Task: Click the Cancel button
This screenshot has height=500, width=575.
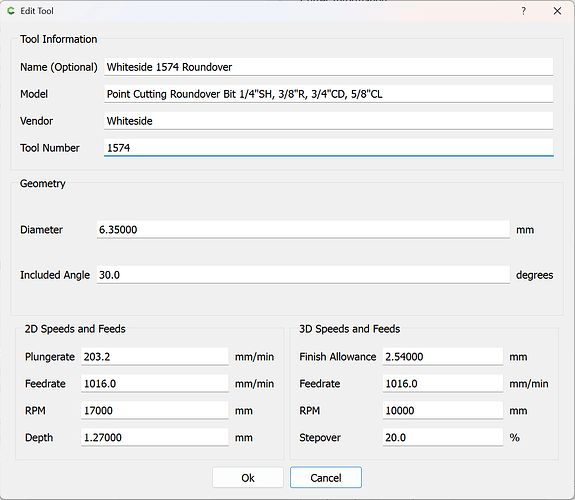Action: click(x=326, y=478)
